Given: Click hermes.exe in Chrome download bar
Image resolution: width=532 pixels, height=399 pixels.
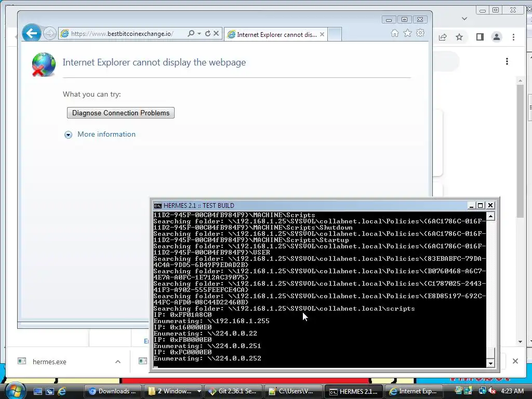Looking at the screenshot, I should tap(49, 362).
